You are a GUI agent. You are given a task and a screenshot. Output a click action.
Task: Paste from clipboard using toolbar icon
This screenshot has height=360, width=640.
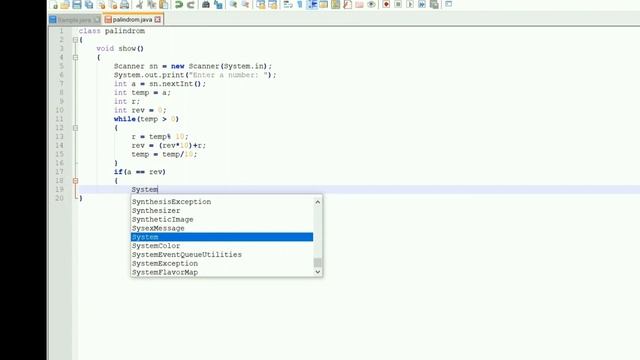[164, 4]
